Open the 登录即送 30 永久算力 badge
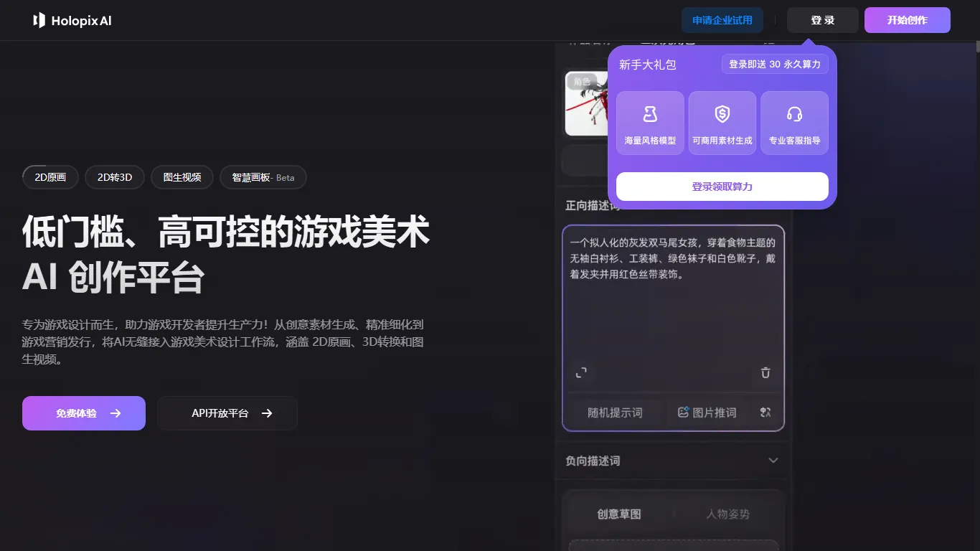 click(775, 64)
